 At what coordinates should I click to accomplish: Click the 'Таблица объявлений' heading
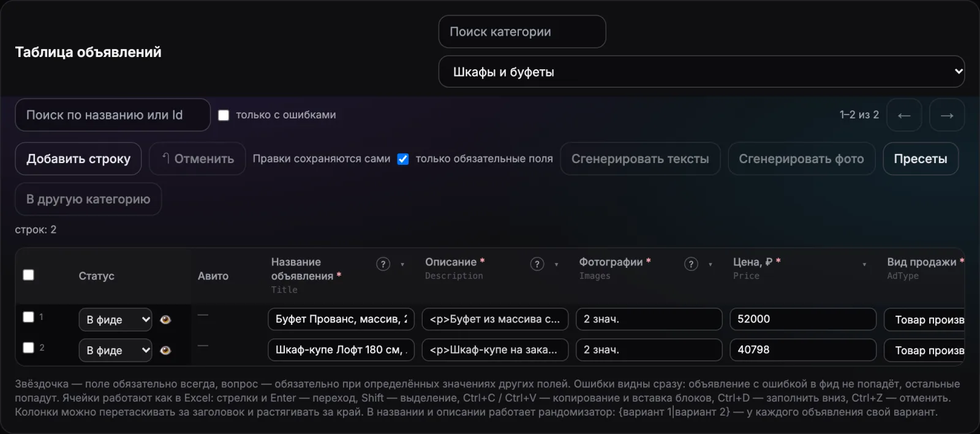pyautogui.click(x=88, y=52)
